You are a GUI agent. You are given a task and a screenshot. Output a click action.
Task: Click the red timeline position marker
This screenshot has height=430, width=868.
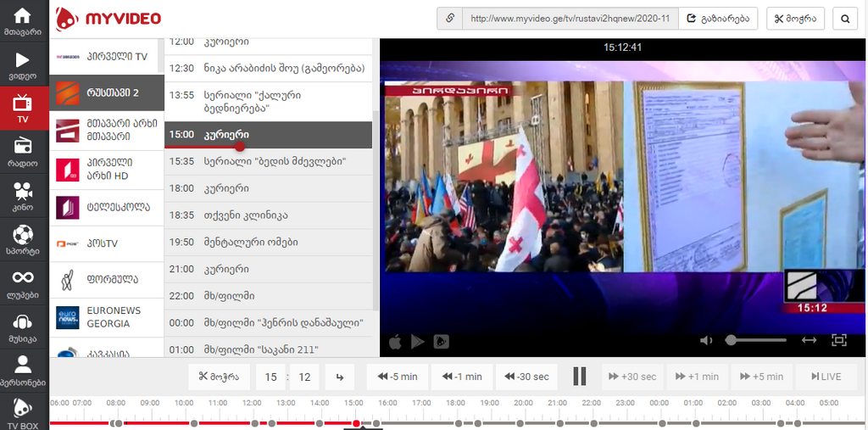point(356,423)
